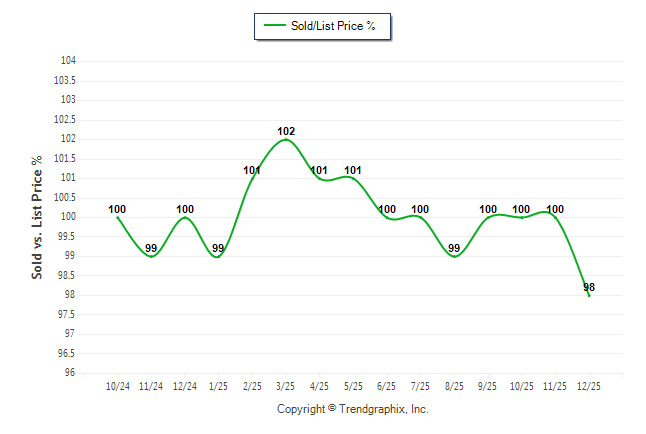Select the 101 data label above 2/25

(252, 170)
